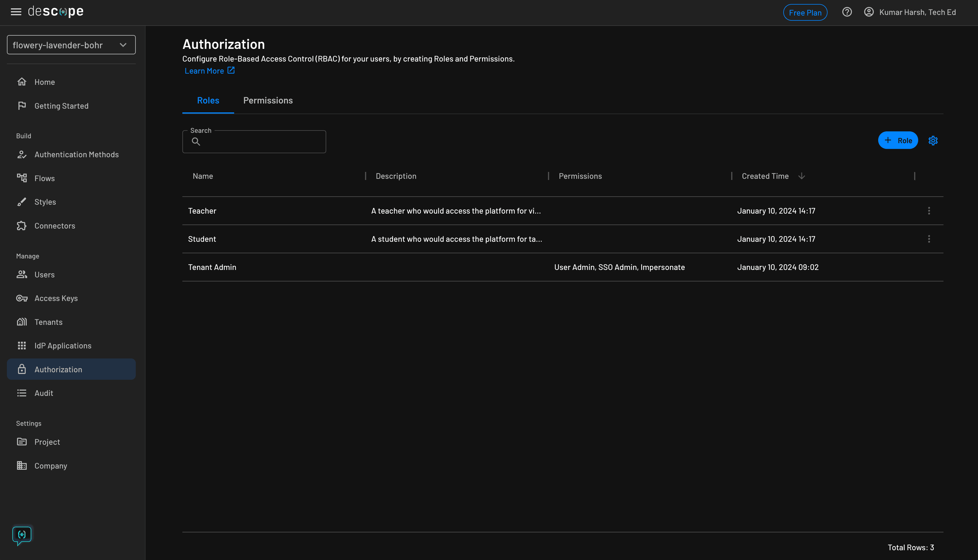Open the Student row three-dot menu
978x560 pixels.
click(929, 239)
